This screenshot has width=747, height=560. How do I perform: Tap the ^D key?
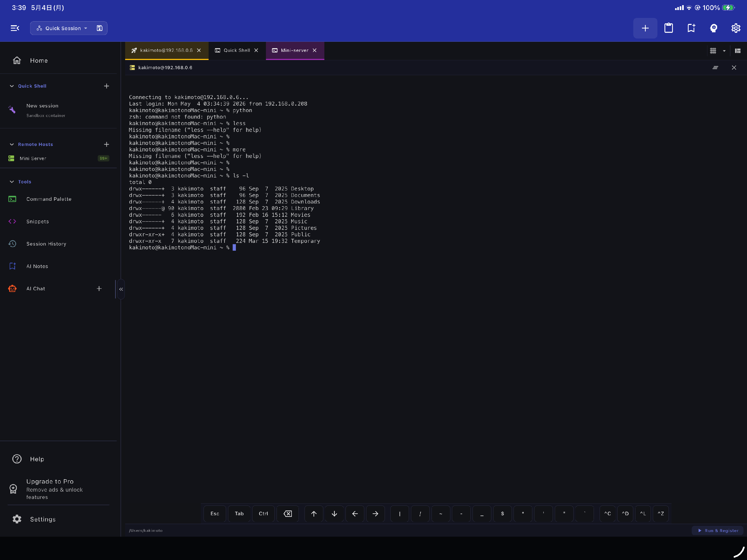625,514
